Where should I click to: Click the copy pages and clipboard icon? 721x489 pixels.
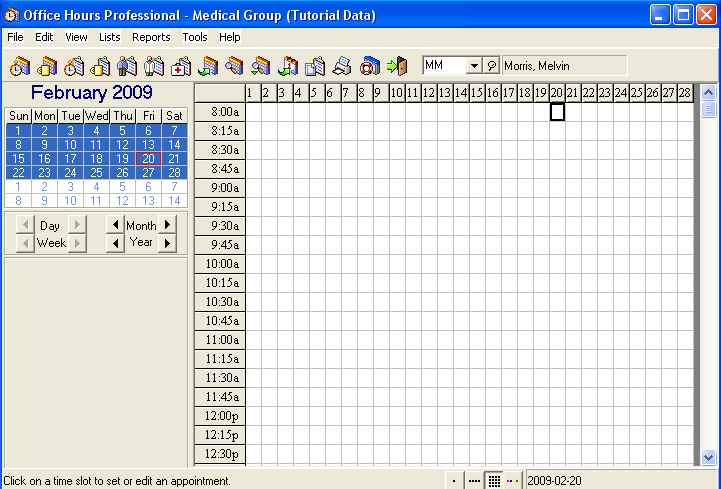(x=315, y=66)
